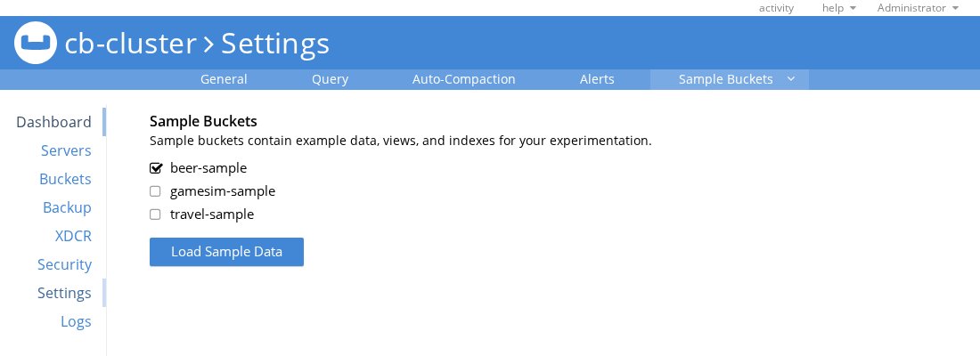Select XDCR in the sidebar
The width and height of the screenshot is (980, 356).
point(73,236)
